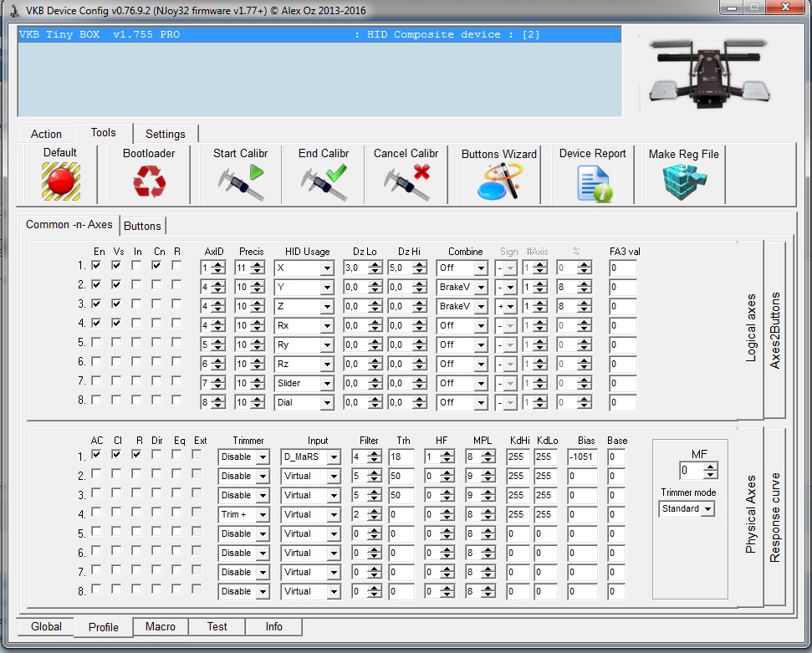Enable the En checkbox for logical axis 5
Image resolution: width=812 pixels, height=653 pixels.
96,343
